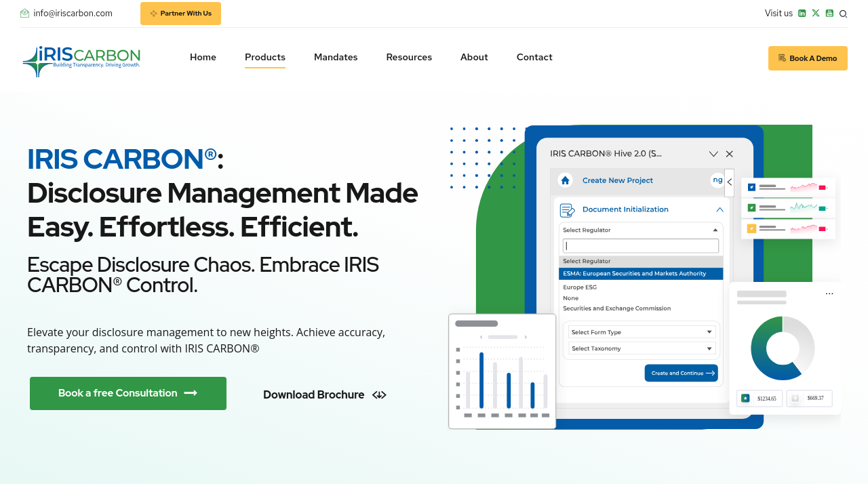The width and height of the screenshot is (868, 488).
Task: Click the Partner With Us button
Action: coord(180,14)
